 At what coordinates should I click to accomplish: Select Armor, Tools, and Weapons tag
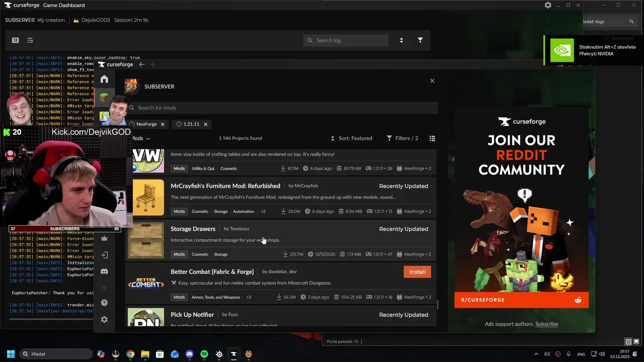coord(216,297)
